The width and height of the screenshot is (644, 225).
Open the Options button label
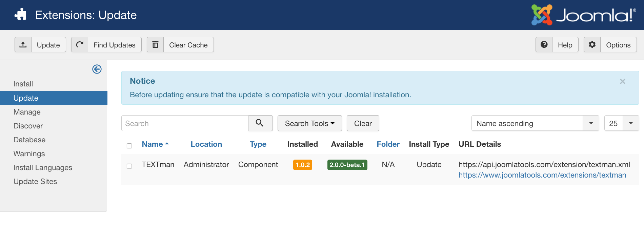click(x=618, y=45)
